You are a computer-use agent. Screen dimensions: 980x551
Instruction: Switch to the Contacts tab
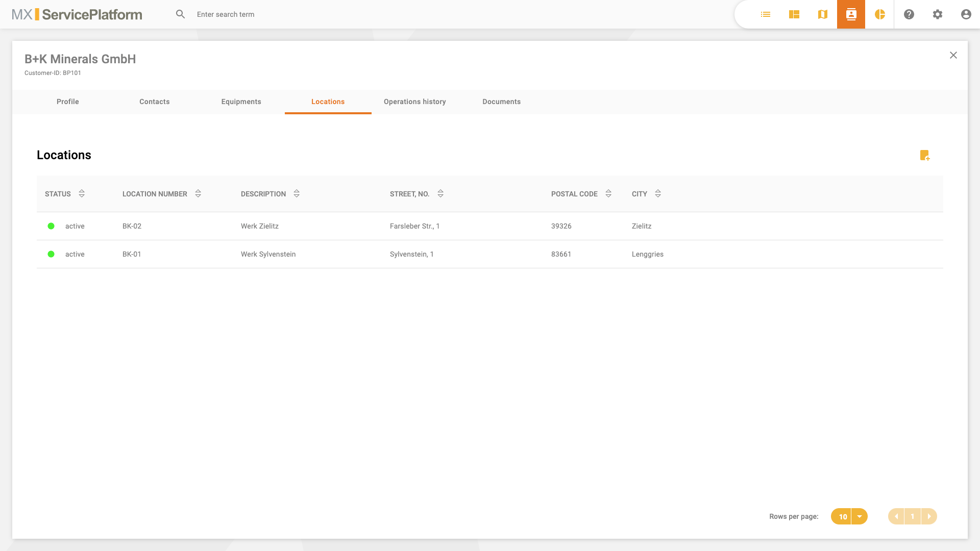click(155, 102)
